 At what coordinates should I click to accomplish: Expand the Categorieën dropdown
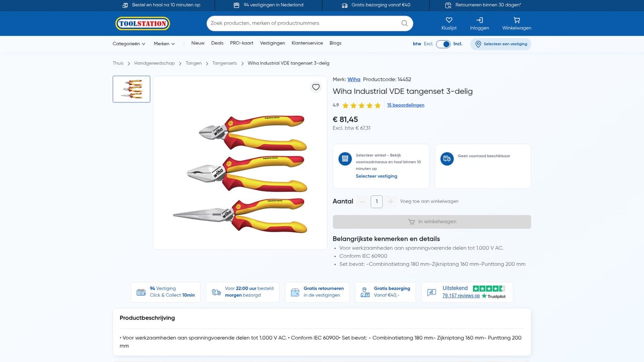[x=129, y=44]
